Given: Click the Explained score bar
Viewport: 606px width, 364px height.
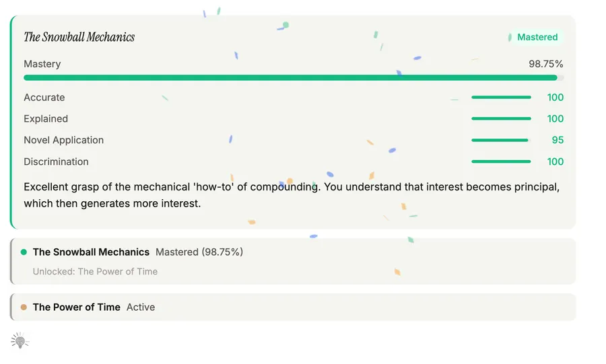Looking at the screenshot, I should 501,118.
